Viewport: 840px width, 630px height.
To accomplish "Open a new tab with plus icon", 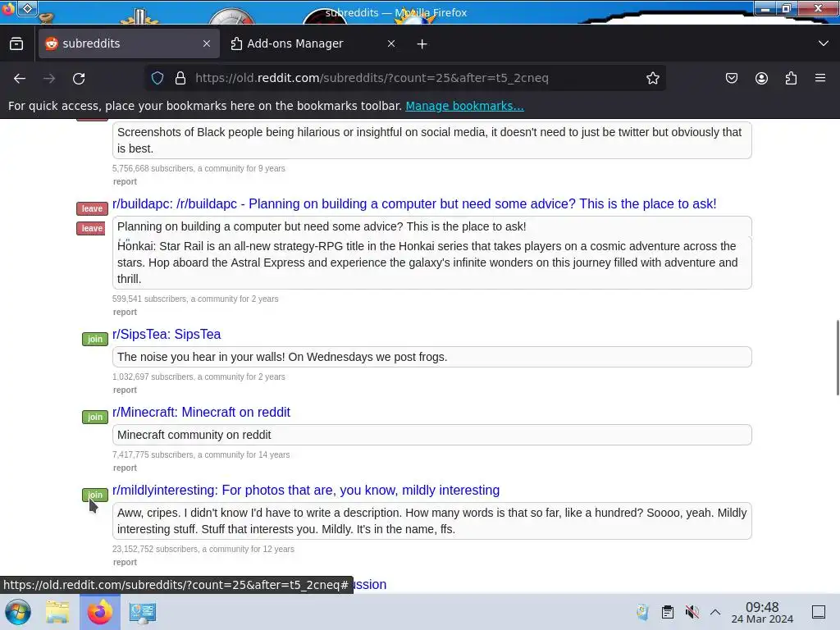I will [x=422, y=44].
